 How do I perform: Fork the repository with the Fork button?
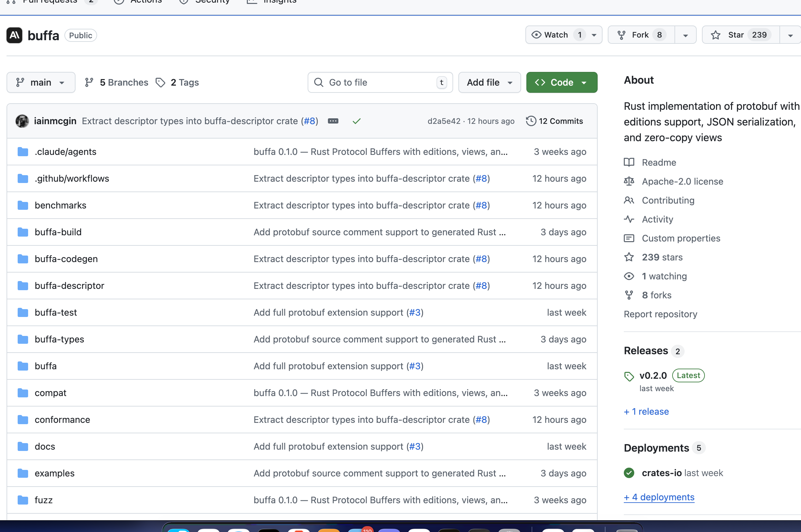click(x=641, y=35)
